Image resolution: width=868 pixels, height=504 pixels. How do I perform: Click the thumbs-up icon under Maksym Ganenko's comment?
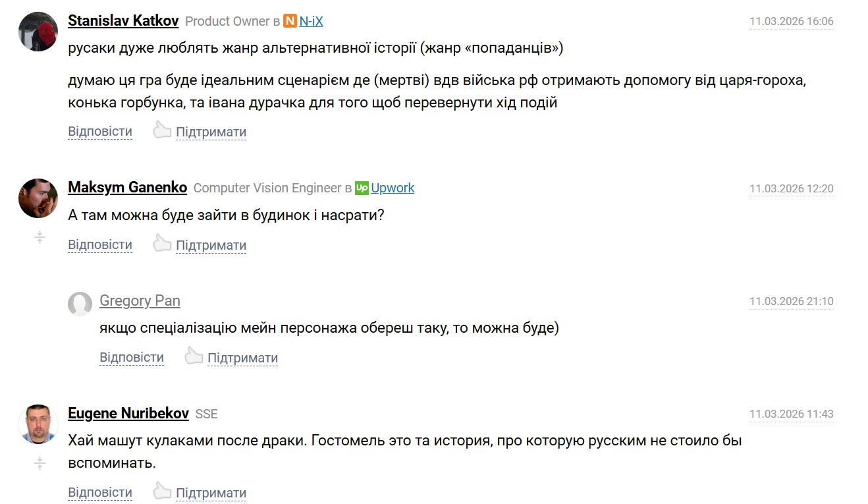click(x=162, y=244)
